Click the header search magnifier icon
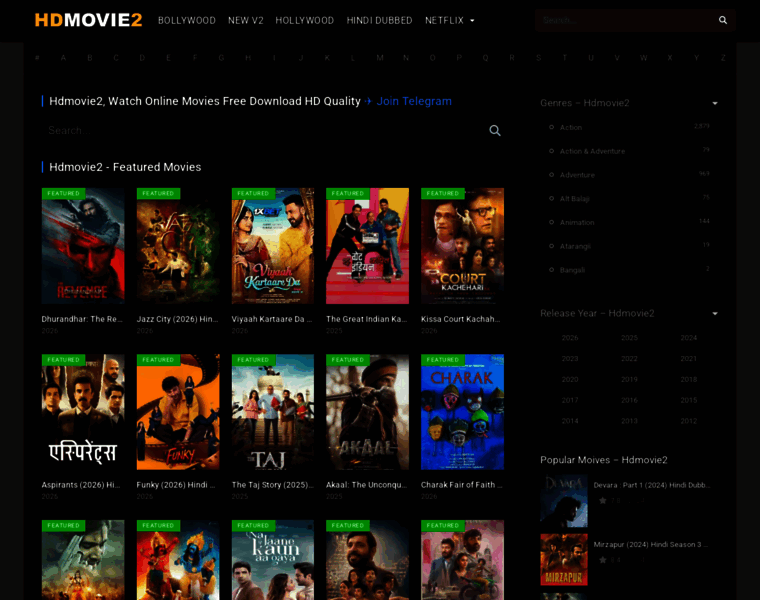760x600 pixels. (x=723, y=20)
